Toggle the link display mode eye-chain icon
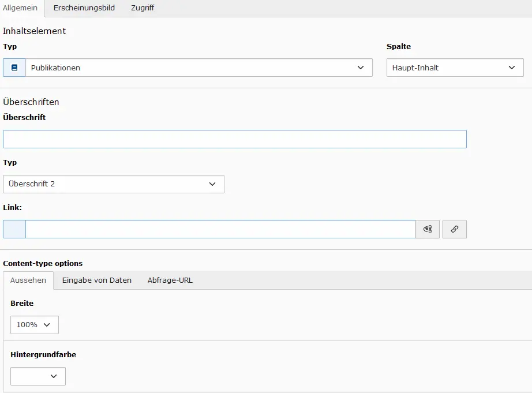The width and height of the screenshot is (532, 393). pyautogui.click(x=428, y=229)
